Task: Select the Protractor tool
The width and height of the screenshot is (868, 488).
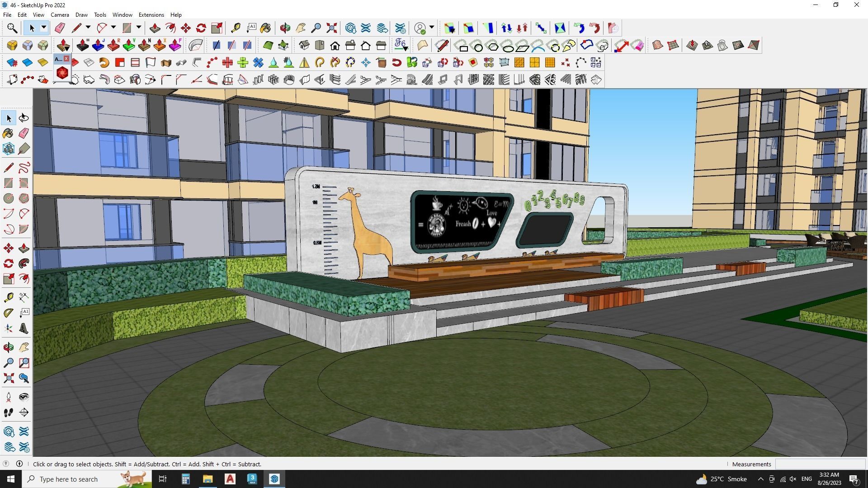Action: point(9,313)
